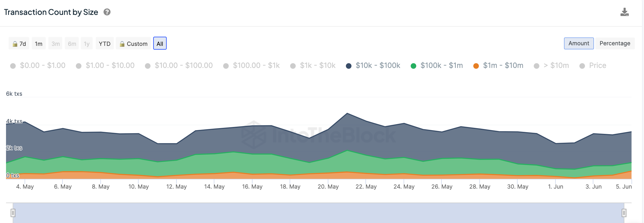Click the '12. May' x-axis label
This screenshot has height=223, width=644.
tap(176, 187)
